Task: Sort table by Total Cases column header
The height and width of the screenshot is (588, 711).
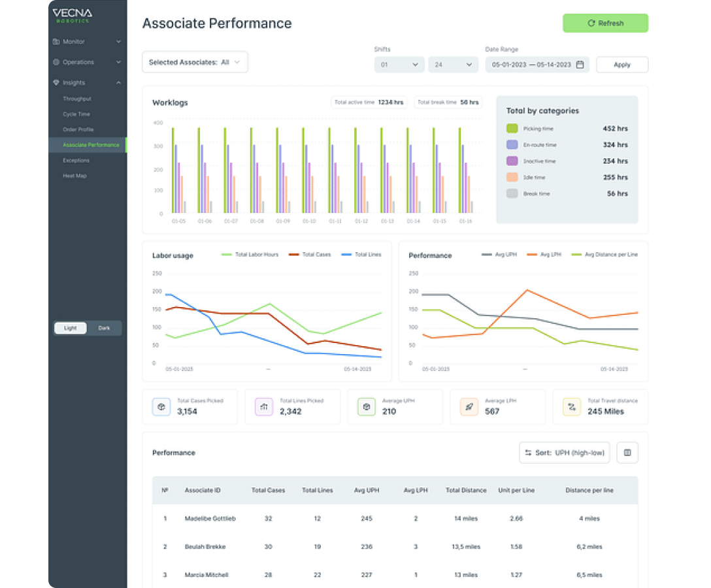Action: (269, 491)
